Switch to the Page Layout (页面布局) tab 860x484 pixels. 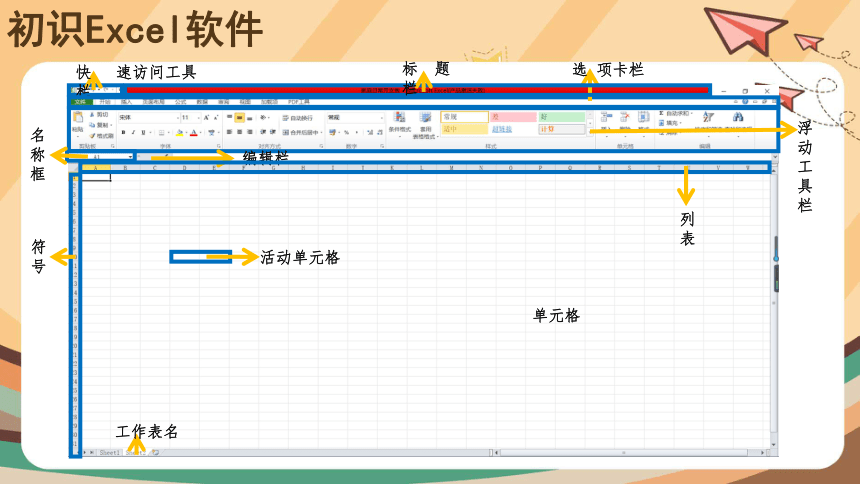coord(154,102)
